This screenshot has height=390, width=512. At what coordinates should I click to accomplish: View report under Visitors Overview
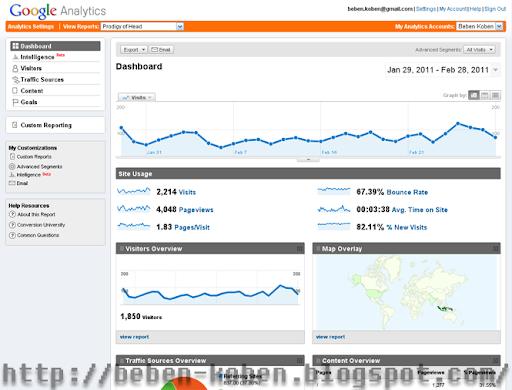coord(134,337)
